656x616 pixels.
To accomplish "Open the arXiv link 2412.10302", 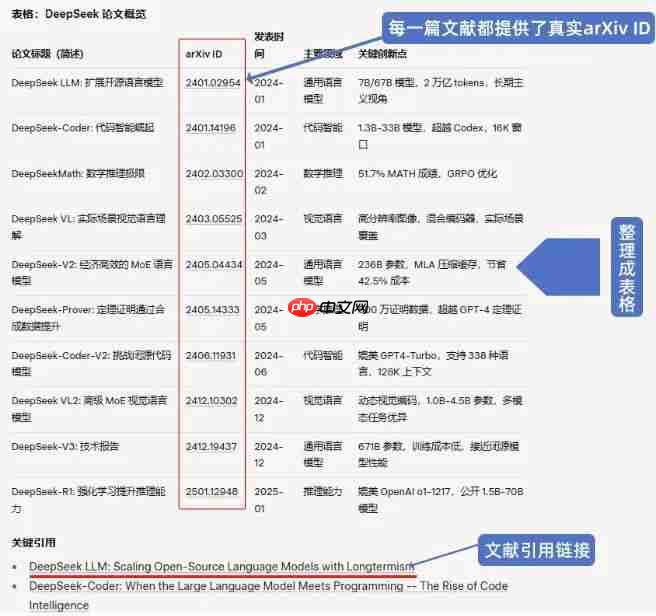I will pos(211,401).
